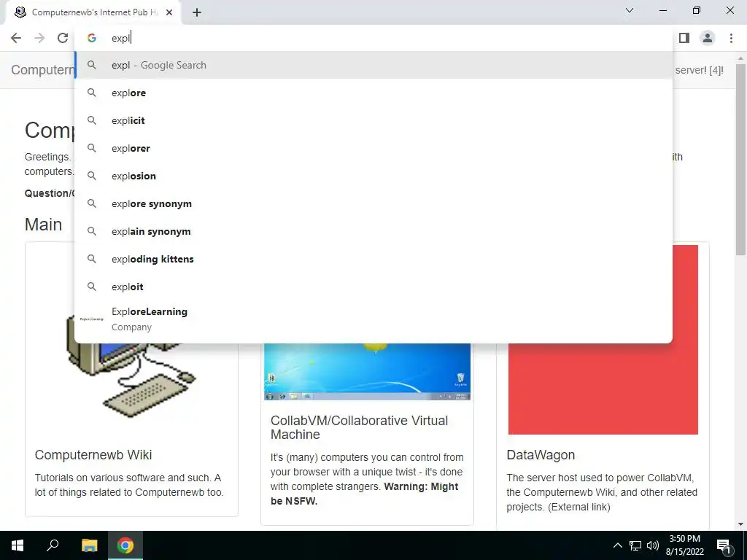Click inside the address bar text 'expl'
The image size is (747, 560).
(x=120, y=38)
